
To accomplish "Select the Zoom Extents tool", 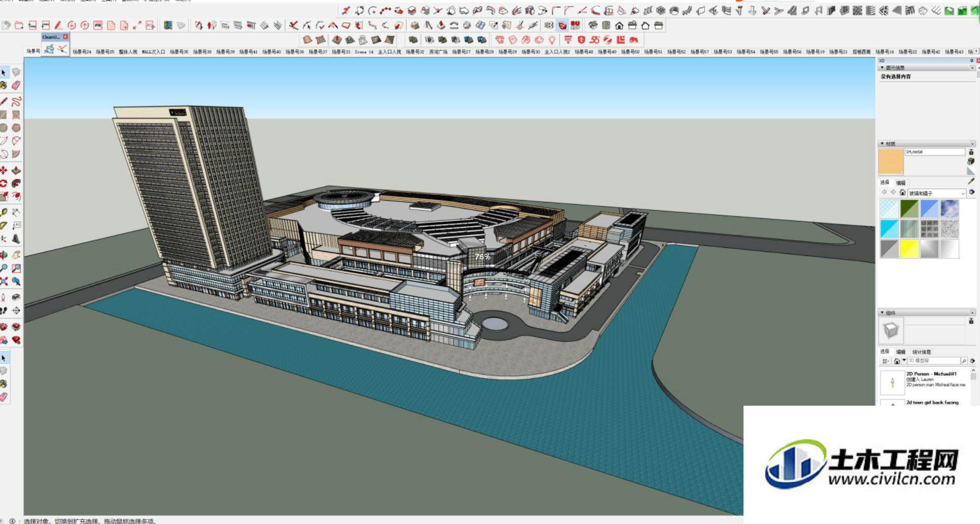I will (x=4, y=281).
